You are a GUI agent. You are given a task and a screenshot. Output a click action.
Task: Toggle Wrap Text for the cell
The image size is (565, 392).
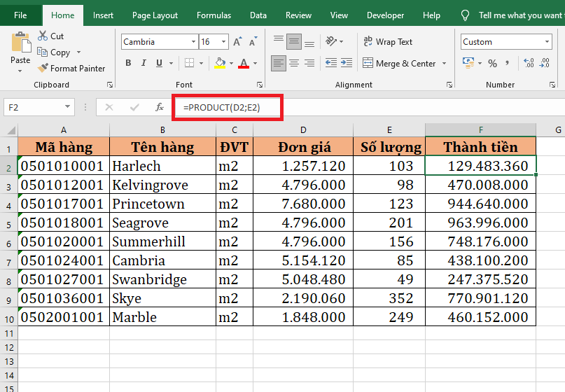click(x=388, y=42)
